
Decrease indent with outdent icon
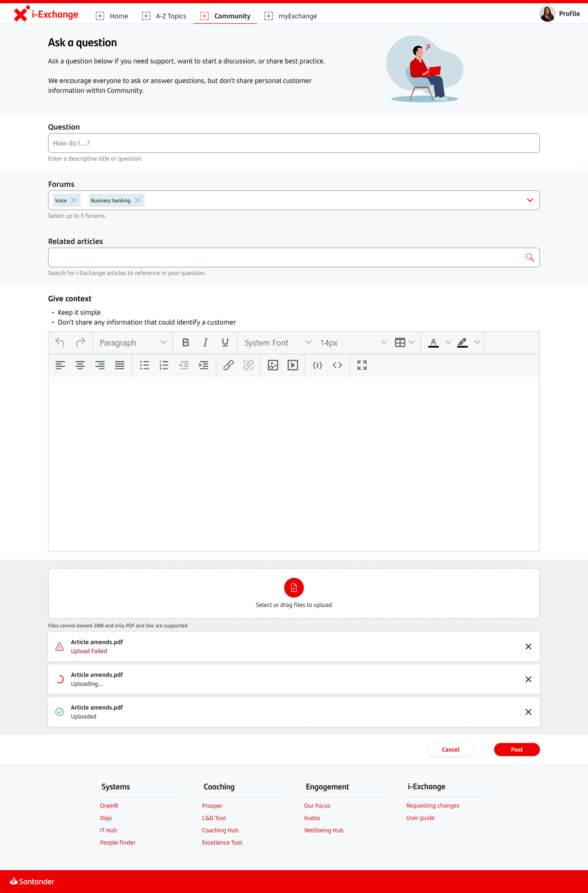pos(184,365)
